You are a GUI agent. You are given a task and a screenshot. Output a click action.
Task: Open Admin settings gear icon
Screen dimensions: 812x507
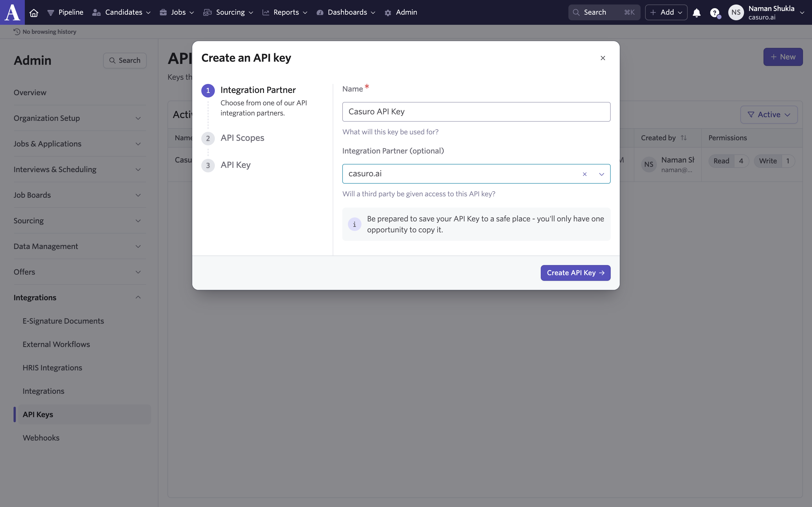click(x=388, y=12)
